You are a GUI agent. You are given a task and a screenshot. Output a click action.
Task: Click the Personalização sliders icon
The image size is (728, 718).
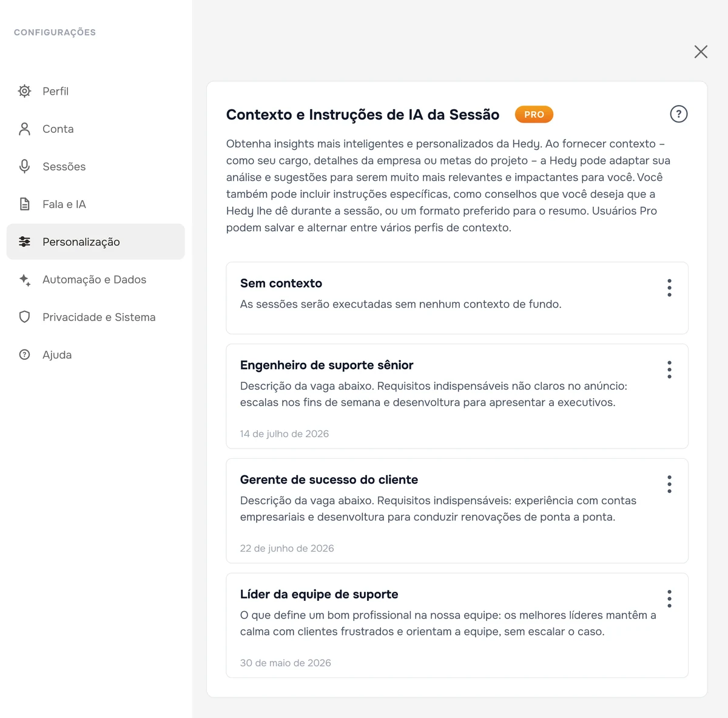(24, 242)
